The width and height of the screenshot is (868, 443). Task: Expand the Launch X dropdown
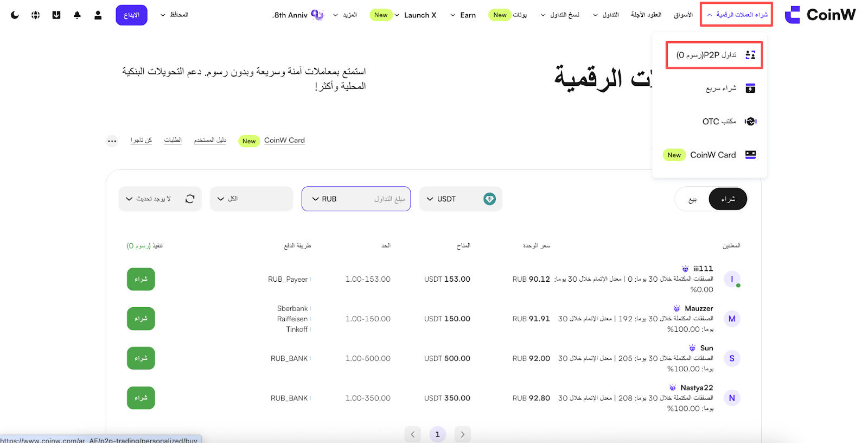pos(416,15)
